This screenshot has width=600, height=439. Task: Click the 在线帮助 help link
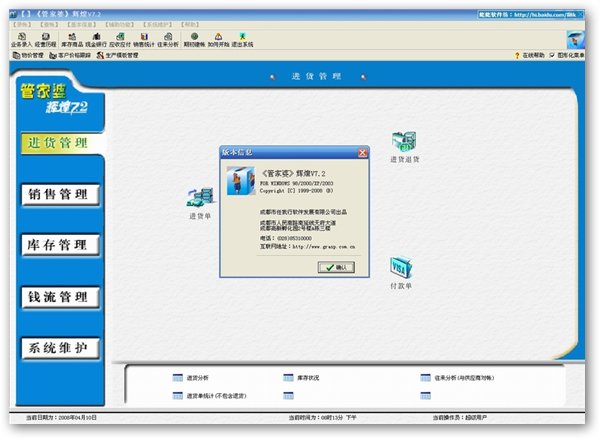point(529,55)
